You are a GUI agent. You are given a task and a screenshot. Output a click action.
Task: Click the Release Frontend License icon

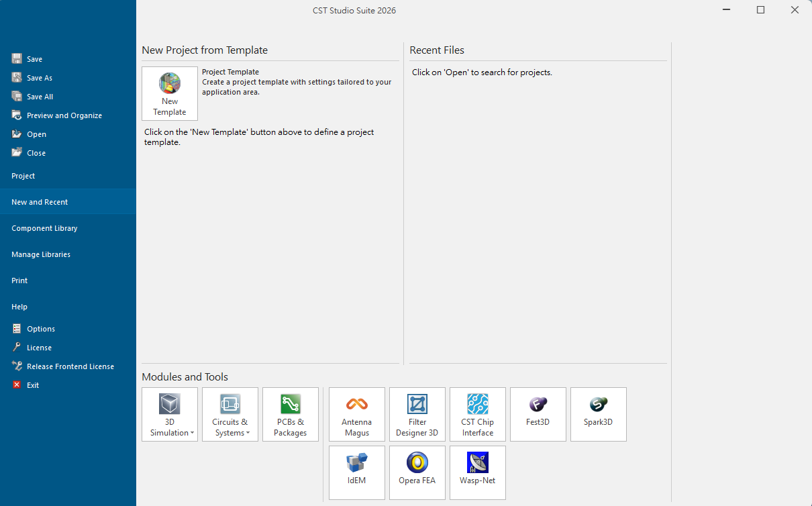(x=17, y=366)
